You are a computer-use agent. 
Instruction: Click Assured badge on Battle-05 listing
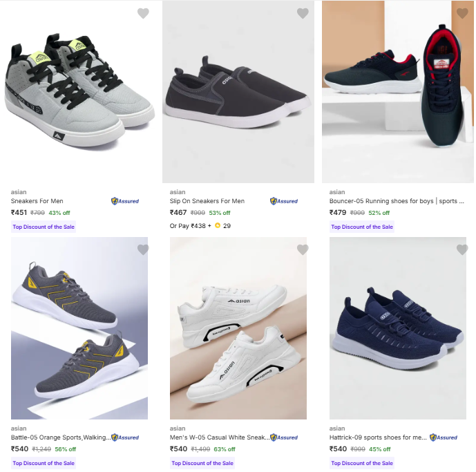pos(125,437)
